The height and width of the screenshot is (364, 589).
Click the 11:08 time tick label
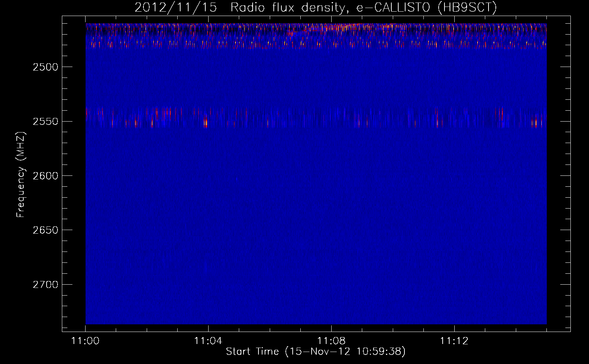click(x=331, y=341)
